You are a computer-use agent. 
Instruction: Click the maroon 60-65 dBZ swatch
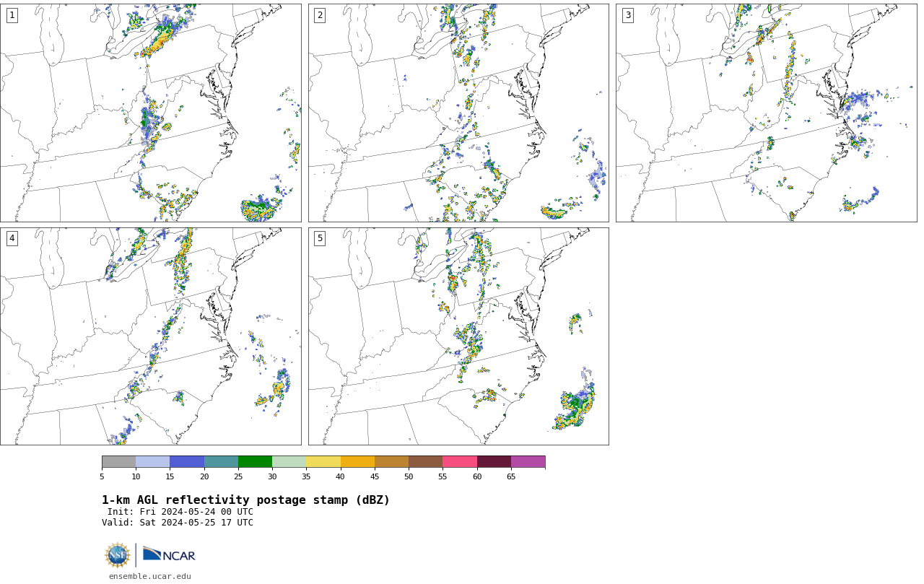(x=494, y=462)
